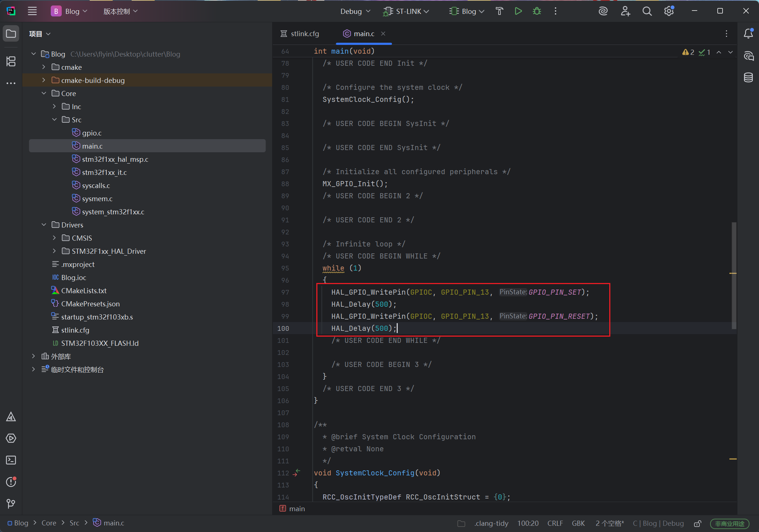Toggle the Project tool window folder button
Viewport: 759px width, 532px height.
pyautogui.click(x=11, y=34)
